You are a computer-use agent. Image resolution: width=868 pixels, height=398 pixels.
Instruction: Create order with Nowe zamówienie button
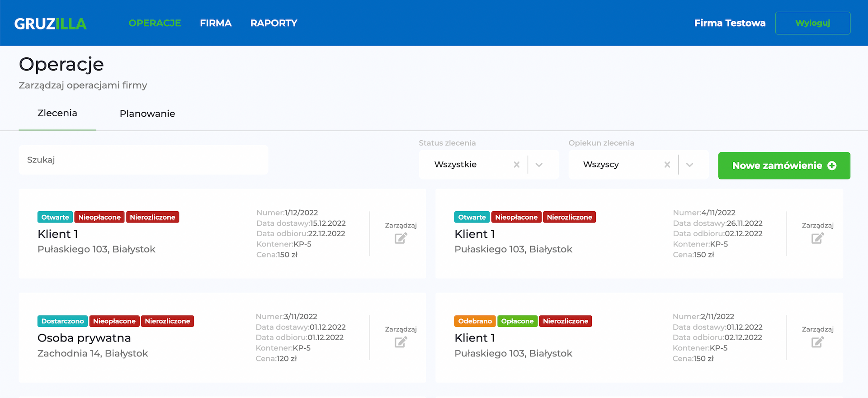784,166
